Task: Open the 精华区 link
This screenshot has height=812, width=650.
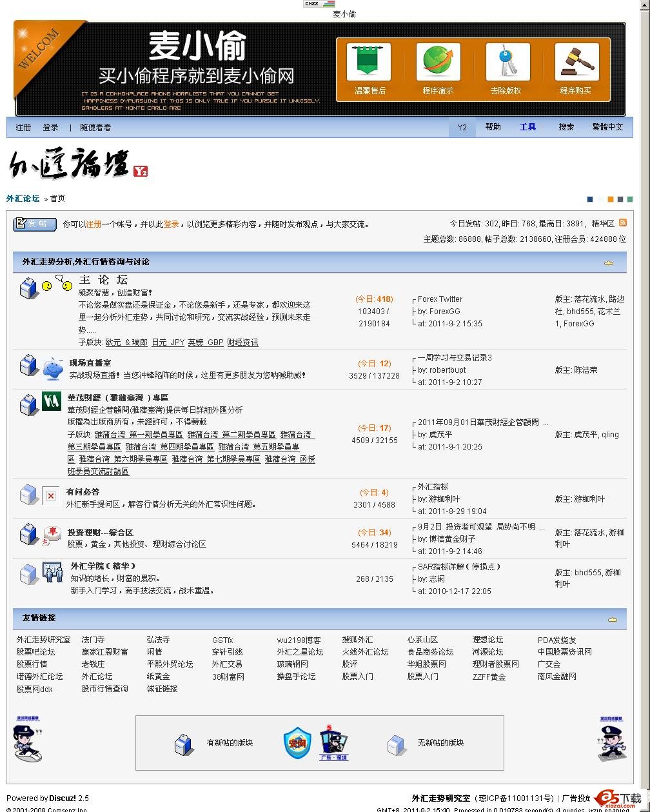Action: coord(603,224)
